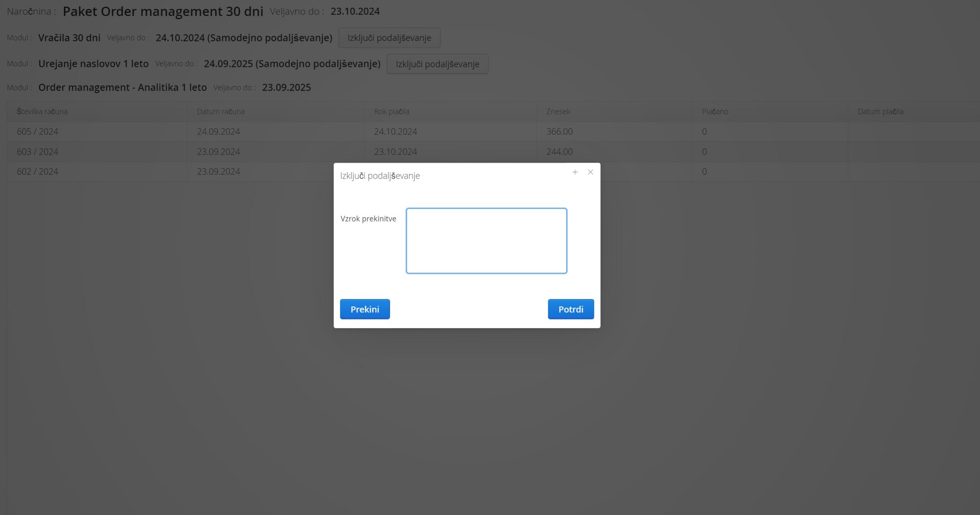This screenshot has height=515, width=980.
Task: Click Izključi podaljševanje for Vračila 30 dni
Action: [389, 38]
